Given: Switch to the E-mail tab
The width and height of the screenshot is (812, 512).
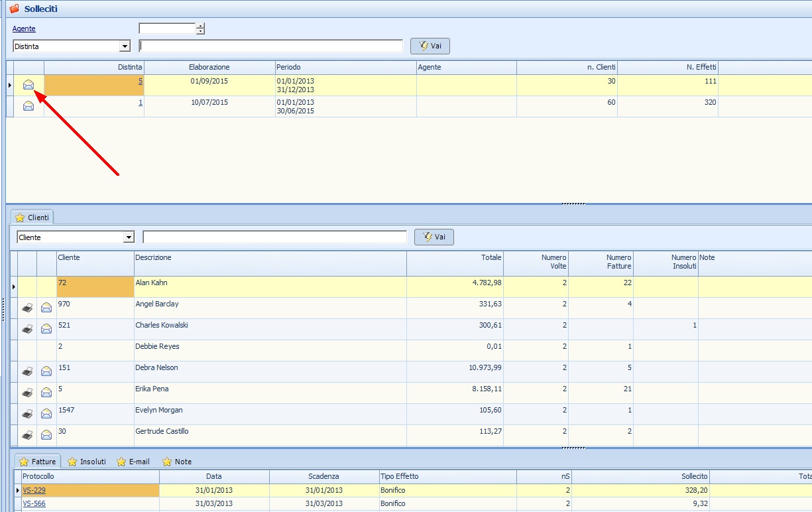Looking at the screenshot, I should click(x=133, y=462).
